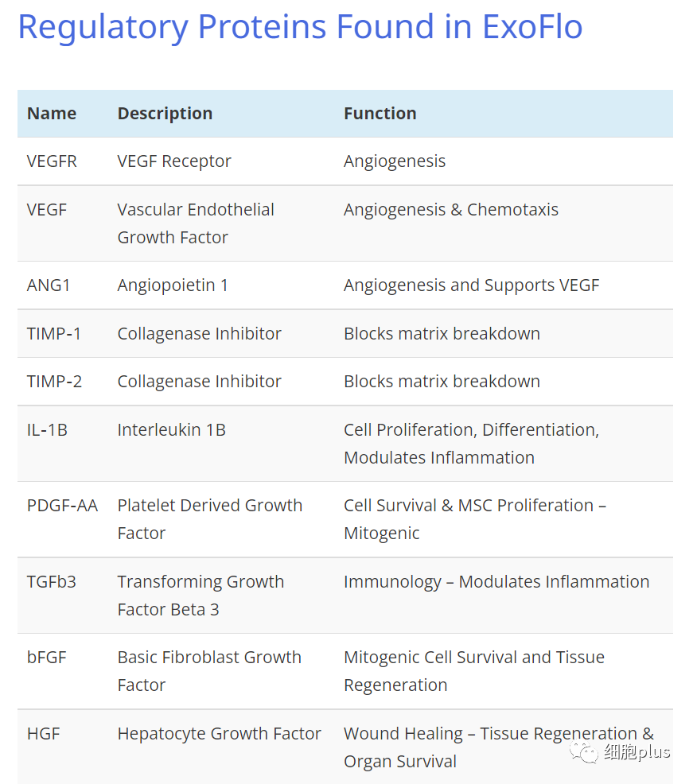Click the 'Interleukin 1B' description
This screenshot has height=784, width=693.
tap(172, 430)
